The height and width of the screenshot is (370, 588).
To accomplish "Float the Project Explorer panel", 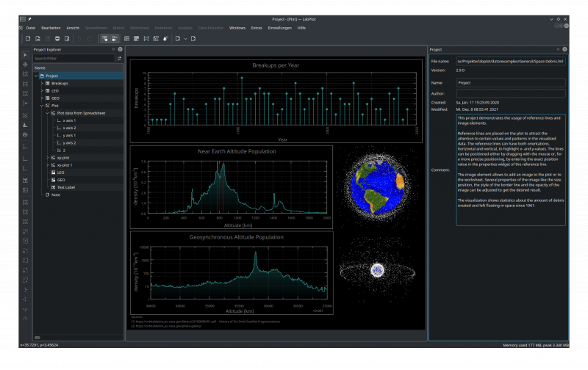I will pyautogui.click(x=113, y=49).
